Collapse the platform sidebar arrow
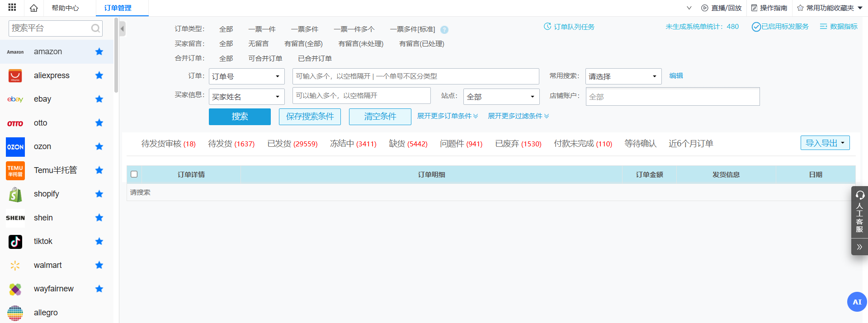Screen dimensions: 868x323 123,29
